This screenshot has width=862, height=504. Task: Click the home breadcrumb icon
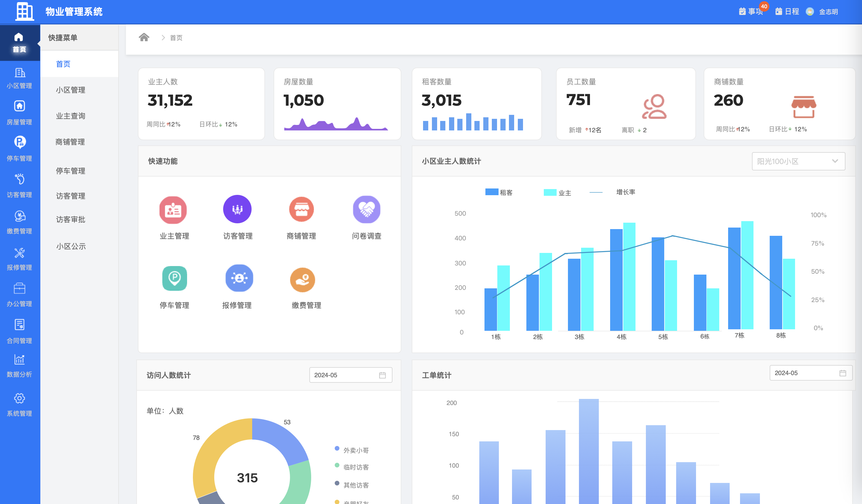[144, 37]
